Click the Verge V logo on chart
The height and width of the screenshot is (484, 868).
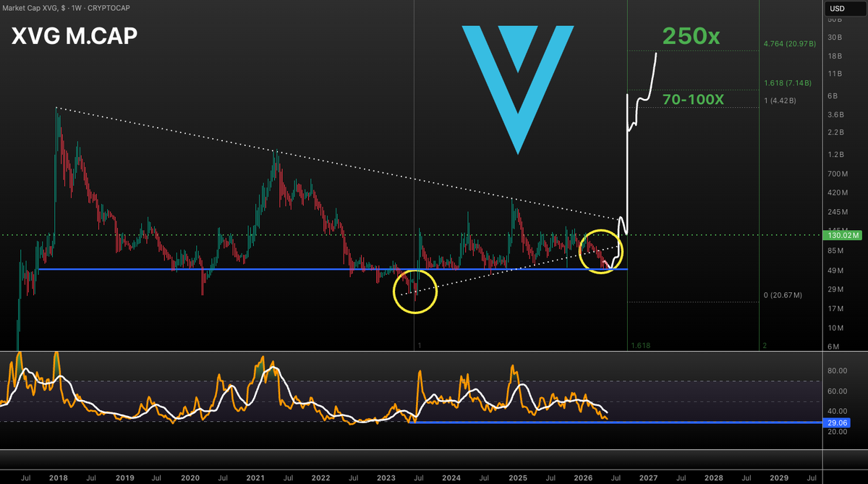coord(519,90)
